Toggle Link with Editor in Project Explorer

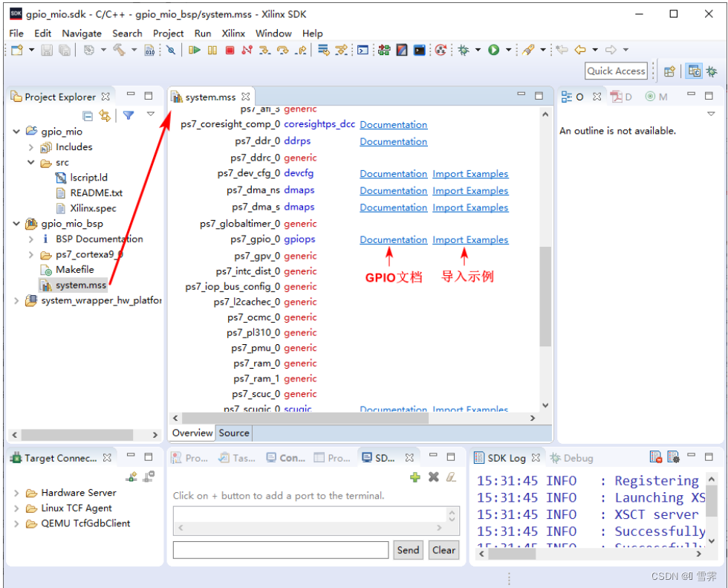105,115
